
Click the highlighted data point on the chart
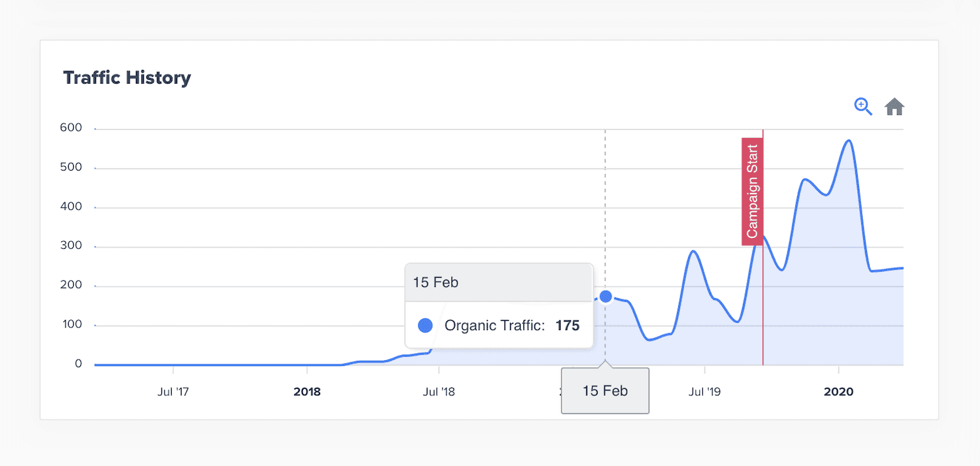tap(605, 296)
